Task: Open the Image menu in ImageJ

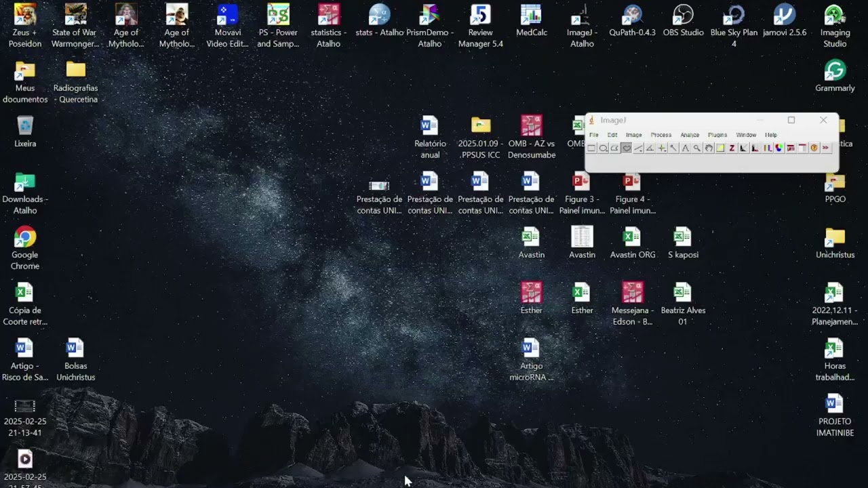Action: click(x=634, y=135)
